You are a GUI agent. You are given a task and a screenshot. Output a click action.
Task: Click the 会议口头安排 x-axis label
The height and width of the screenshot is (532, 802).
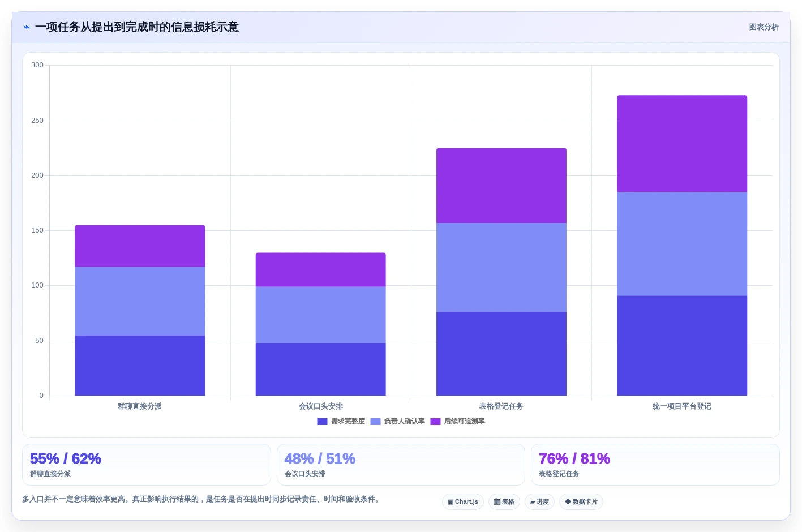pos(321,406)
